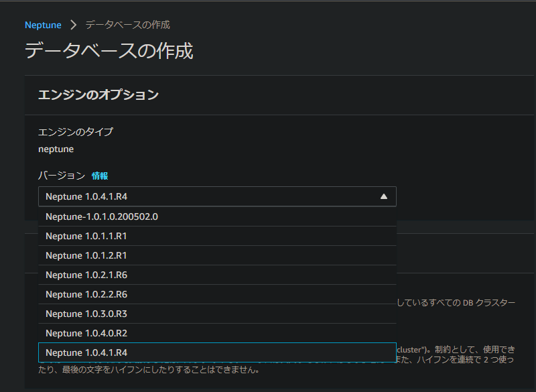Click the breadcrumb chevron separator after Neptune

[73, 25]
